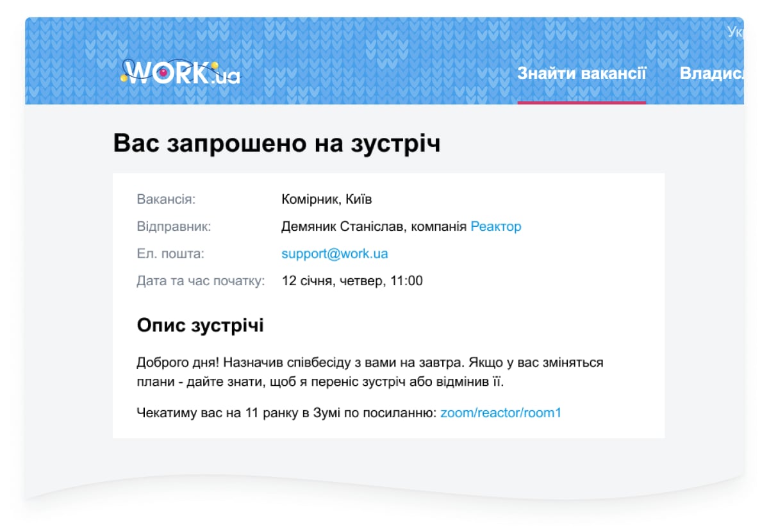Click the Дата та час початку label
This screenshot has width=769, height=532.
coord(201,281)
